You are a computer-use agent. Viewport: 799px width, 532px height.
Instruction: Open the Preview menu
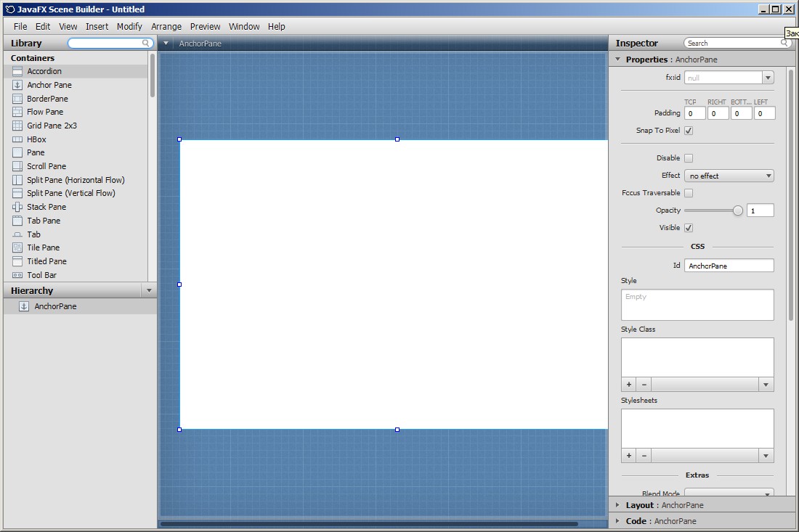205,26
